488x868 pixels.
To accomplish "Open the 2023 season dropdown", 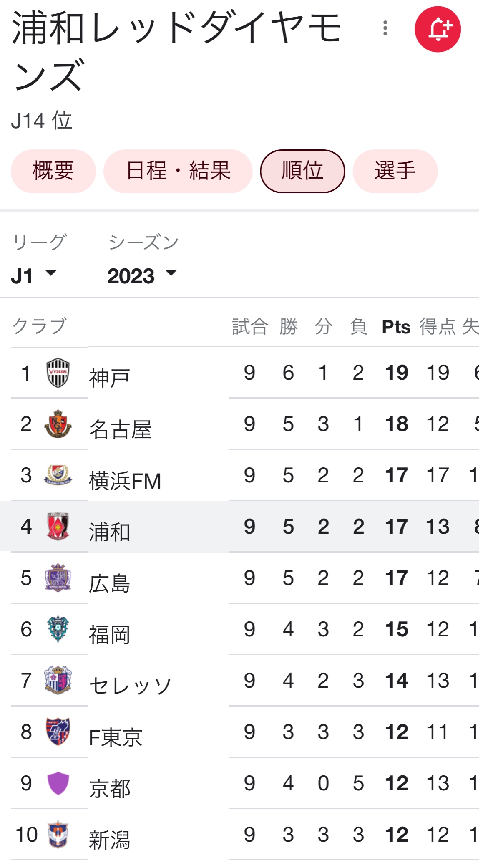I will click(x=142, y=276).
